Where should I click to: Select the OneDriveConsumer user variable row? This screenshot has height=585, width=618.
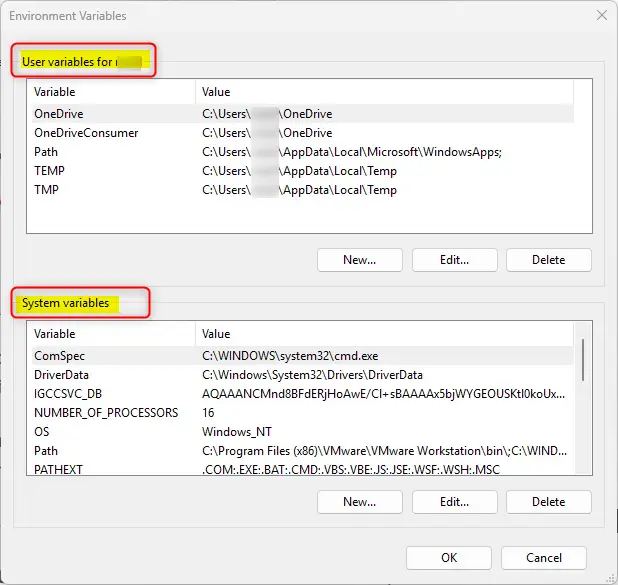click(302, 133)
